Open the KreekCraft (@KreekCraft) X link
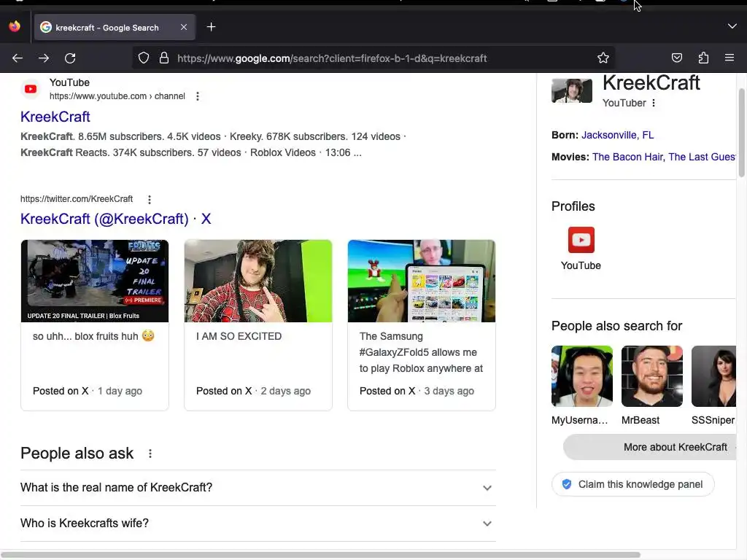The image size is (747, 560). pyautogui.click(x=115, y=219)
